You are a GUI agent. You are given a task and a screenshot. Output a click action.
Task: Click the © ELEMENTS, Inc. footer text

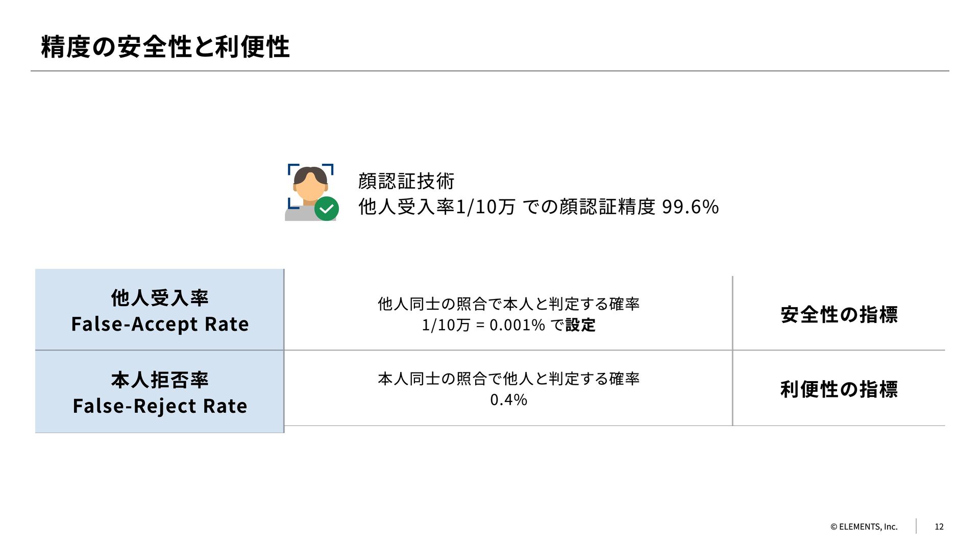coord(864,527)
